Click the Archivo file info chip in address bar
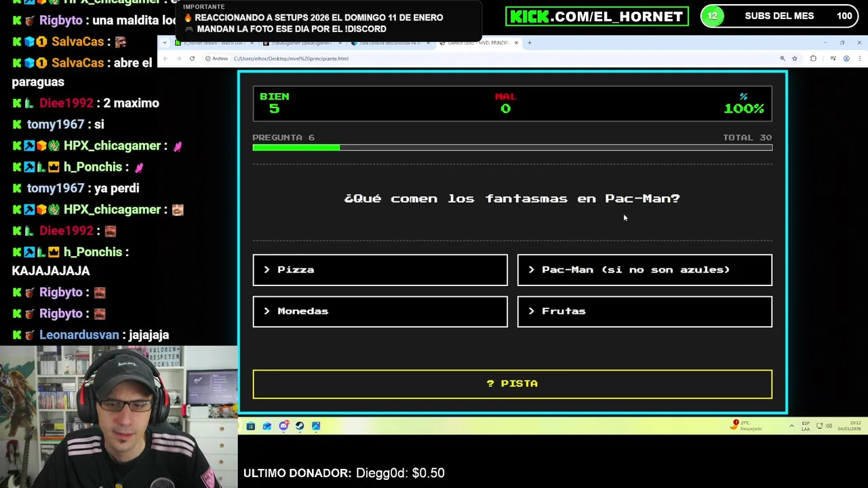 tap(217, 58)
